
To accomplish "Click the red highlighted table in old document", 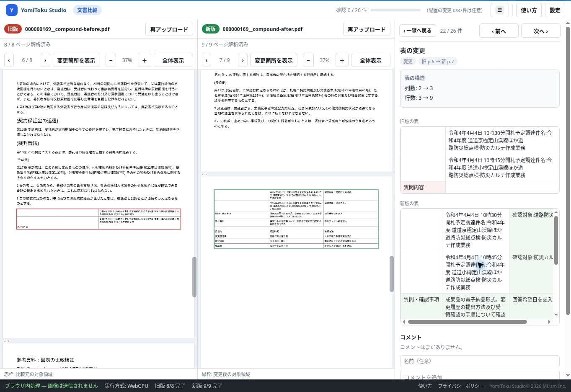I will [x=98, y=219].
